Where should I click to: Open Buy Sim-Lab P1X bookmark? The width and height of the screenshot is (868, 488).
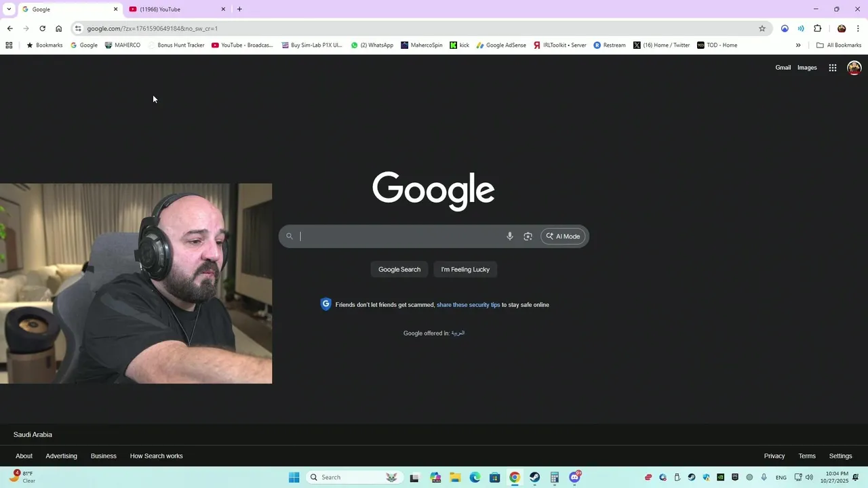click(x=311, y=45)
